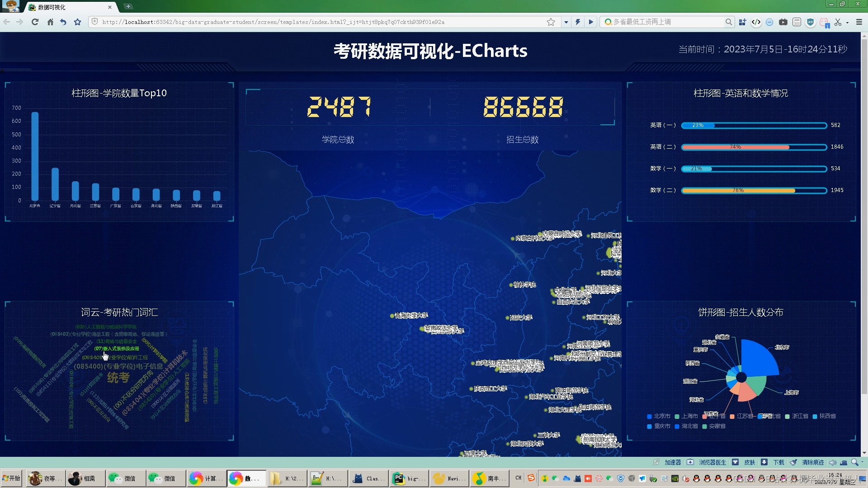Open dropdown arrow beside scissors tool
The image size is (868, 488).
(847, 22)
